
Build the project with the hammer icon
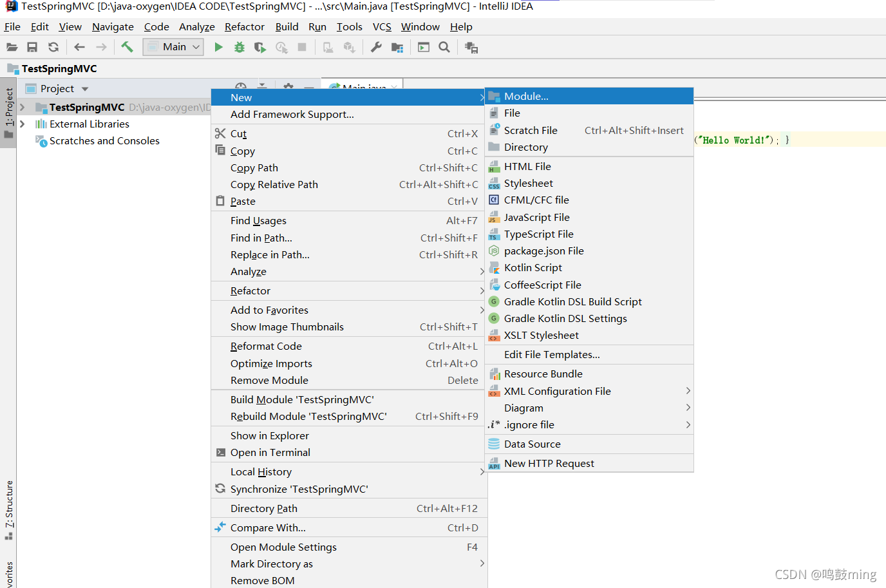click(127, 47)
